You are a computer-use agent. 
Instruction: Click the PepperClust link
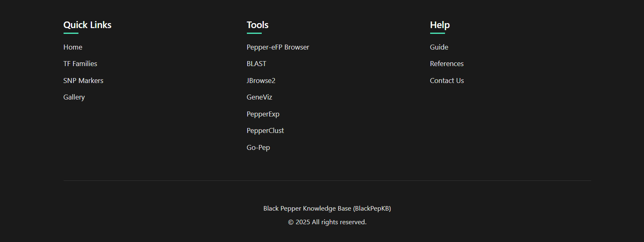(x=265, y=130)
